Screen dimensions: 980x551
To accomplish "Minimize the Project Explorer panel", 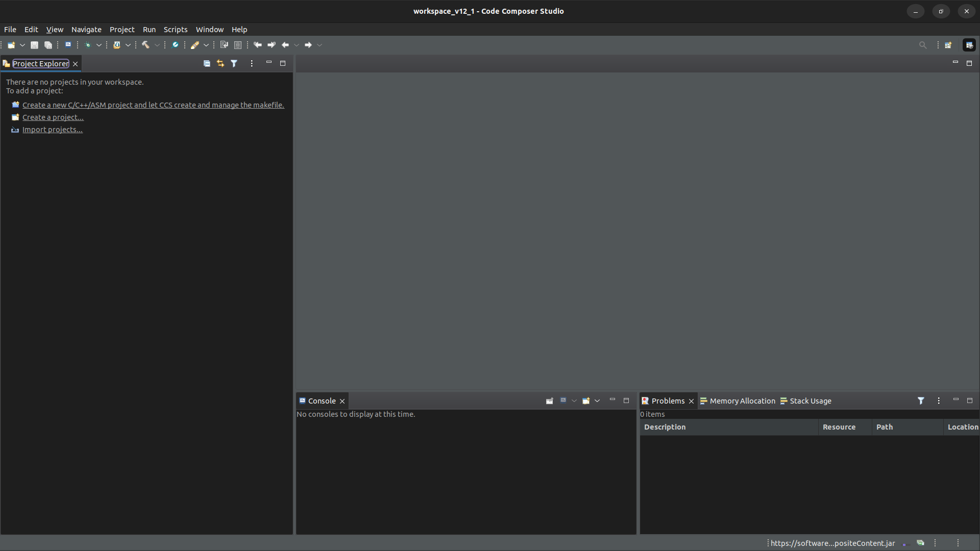I will (269, 63).
